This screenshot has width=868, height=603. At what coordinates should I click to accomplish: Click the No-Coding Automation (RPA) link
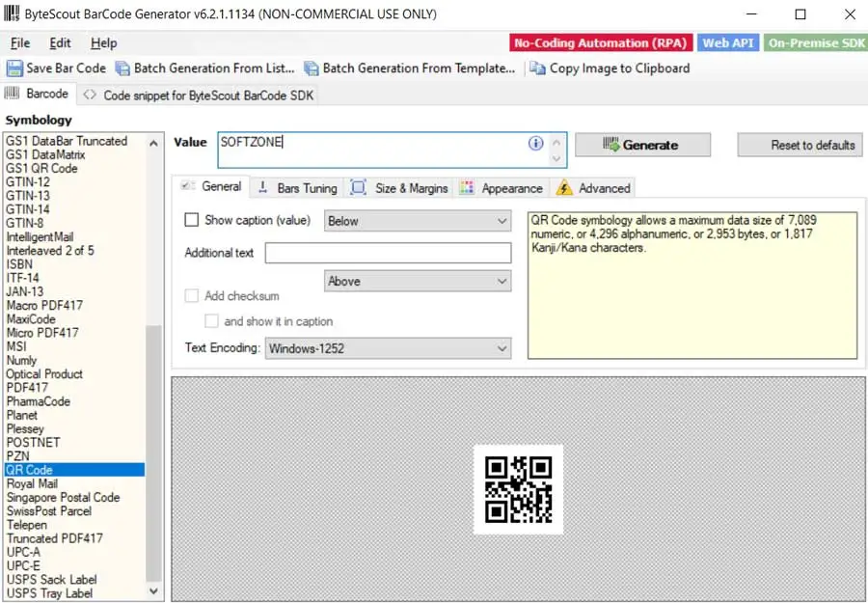pyautogui.click(x=601, y=43)
